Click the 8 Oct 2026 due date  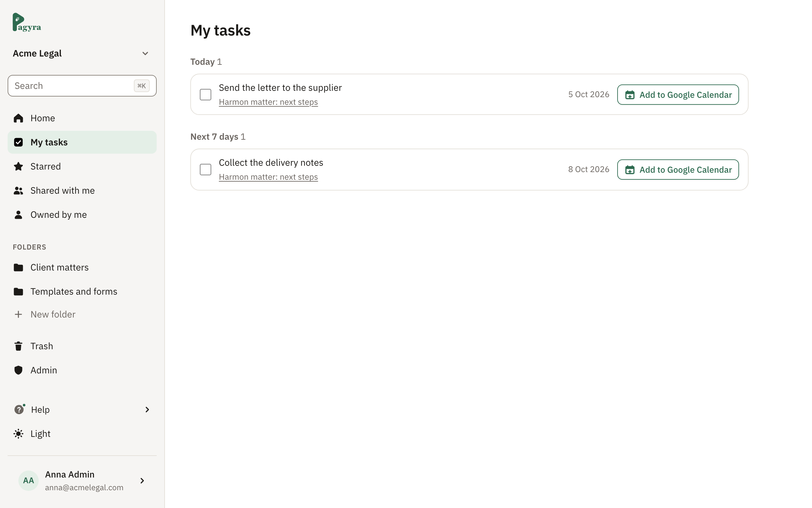click(x=588, y=169)
